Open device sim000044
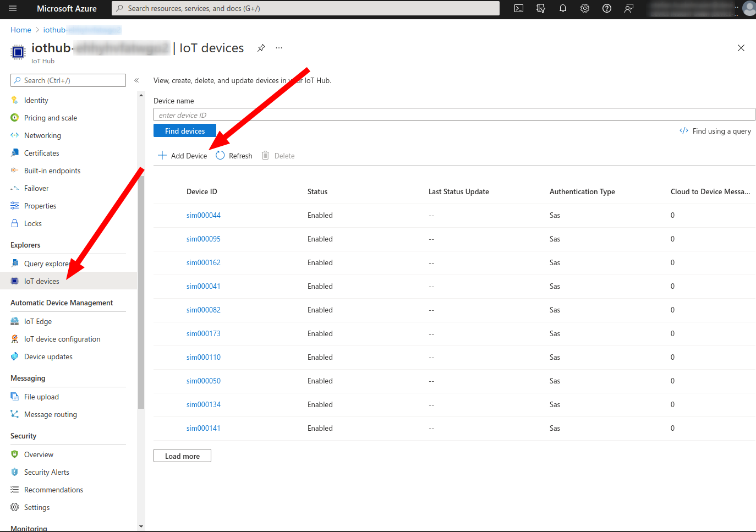This screenshot has height=532, width=756. pyautogui.click(x=204, y=215)
